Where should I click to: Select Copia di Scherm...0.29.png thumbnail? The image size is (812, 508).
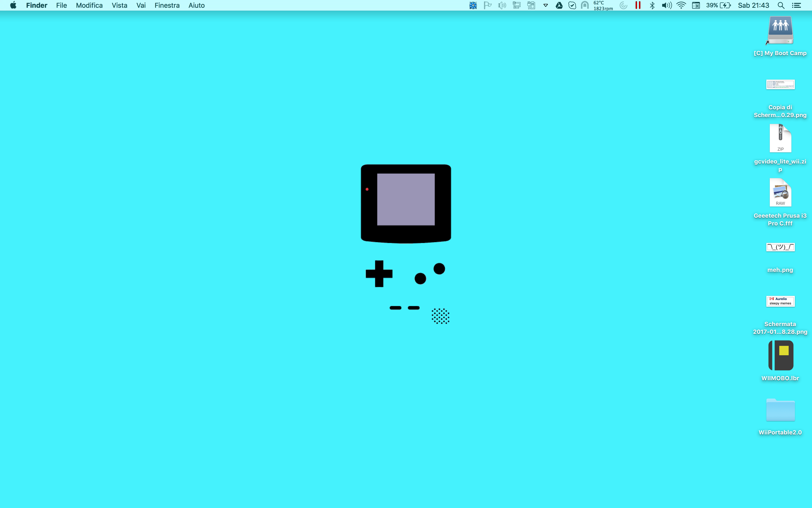click(x=780, y=84)
